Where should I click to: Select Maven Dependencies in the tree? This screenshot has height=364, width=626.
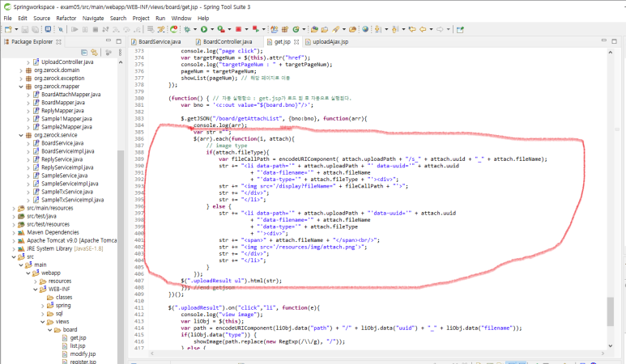(x=53, y=232)
